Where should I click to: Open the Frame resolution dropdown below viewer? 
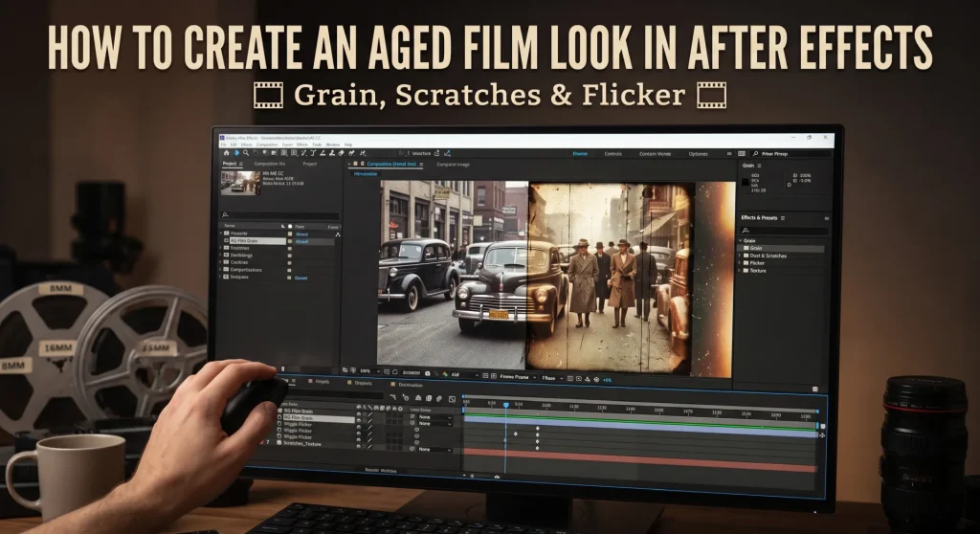click(x=518, y=378)
